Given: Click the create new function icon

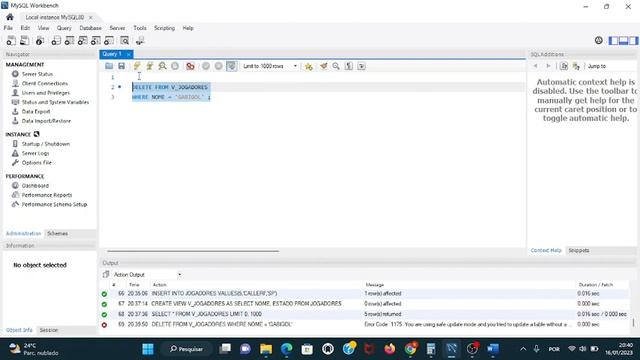Looking at the screenshot, I should [109, 41].
